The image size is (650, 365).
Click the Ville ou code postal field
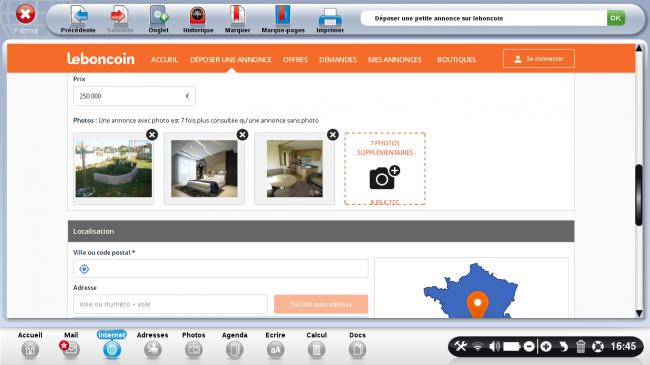coord(221,269)
